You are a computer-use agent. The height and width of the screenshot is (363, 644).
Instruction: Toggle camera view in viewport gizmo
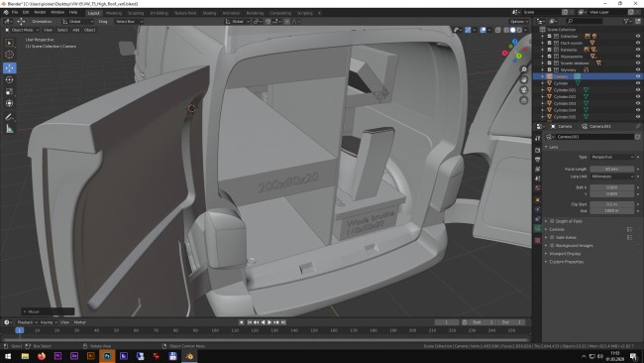coord(524,90)
